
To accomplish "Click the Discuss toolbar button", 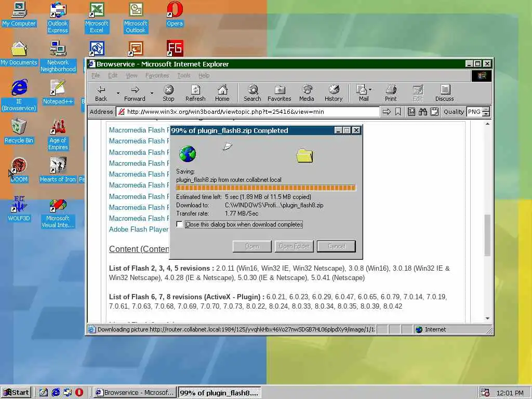I will coord(445,94).
